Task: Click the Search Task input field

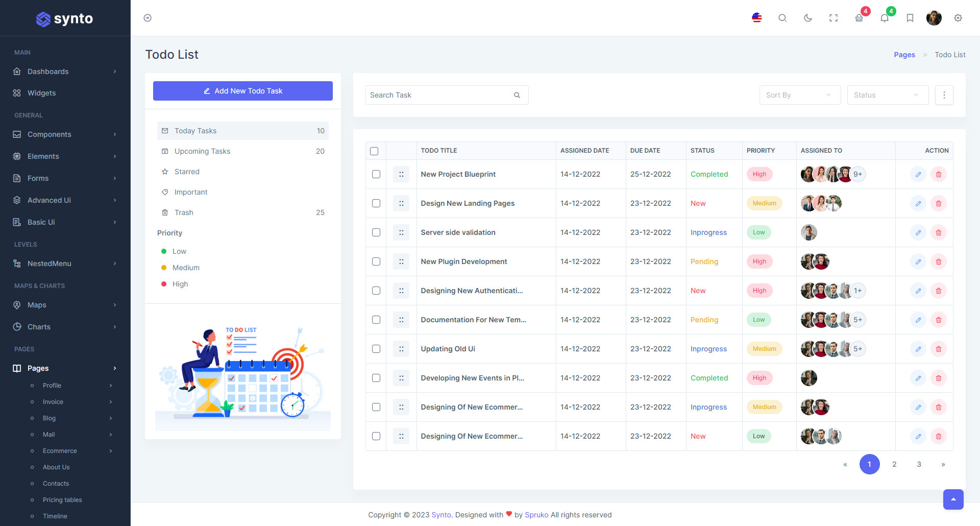Action: [x=439, y=95]
